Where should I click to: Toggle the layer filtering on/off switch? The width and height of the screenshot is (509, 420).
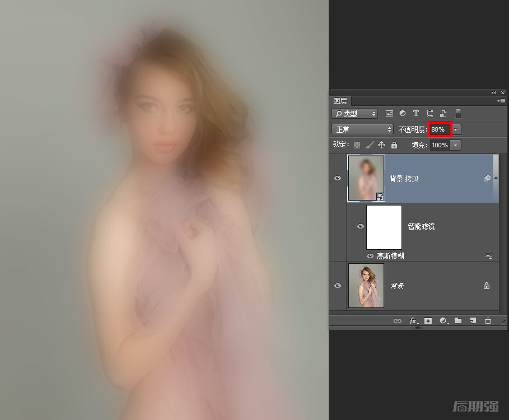pyautogui.click(x=458, y=114)
